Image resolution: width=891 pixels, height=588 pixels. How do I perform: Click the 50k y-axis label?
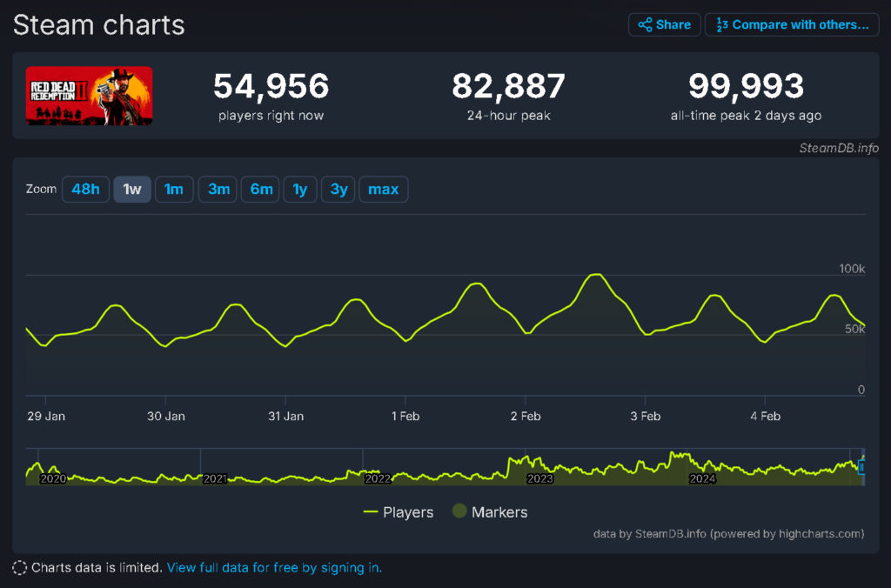[854, 329]
